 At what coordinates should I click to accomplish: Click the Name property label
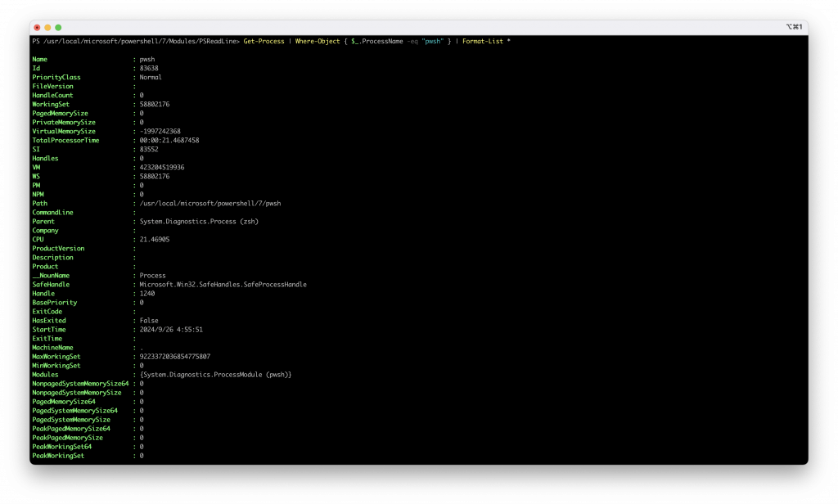click(x=39, y=60)
